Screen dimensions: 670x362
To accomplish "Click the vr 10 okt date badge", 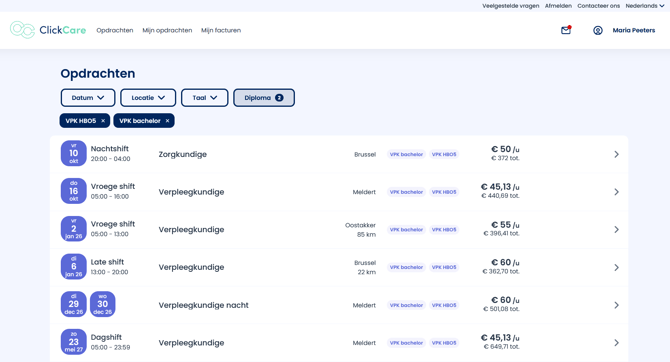I will tap(73, 153).
